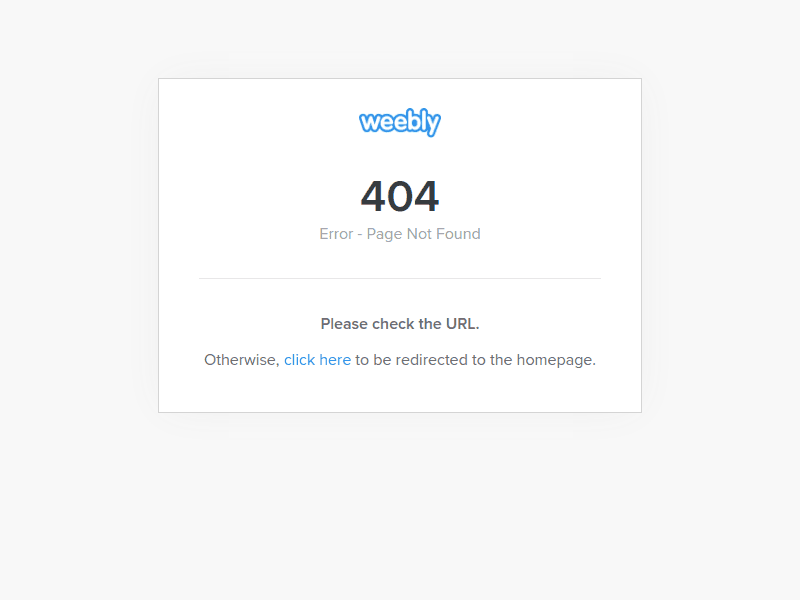Click the horizontal divider line in the card

(399, 279)
